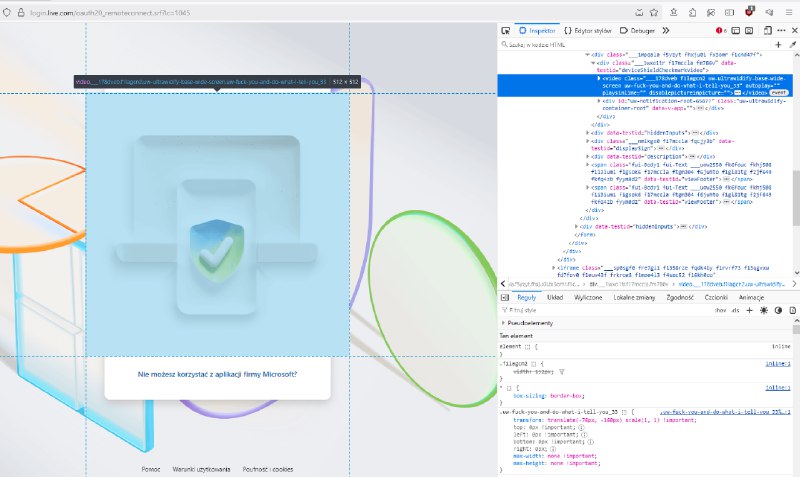
Task: Open the uBlock shield extension icon
Action: pos(749,11)
